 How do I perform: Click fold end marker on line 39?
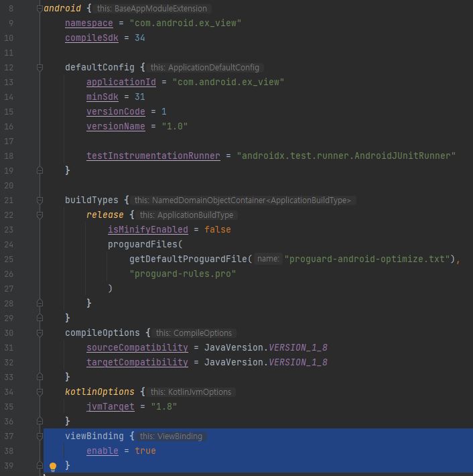tap(40, 465)
